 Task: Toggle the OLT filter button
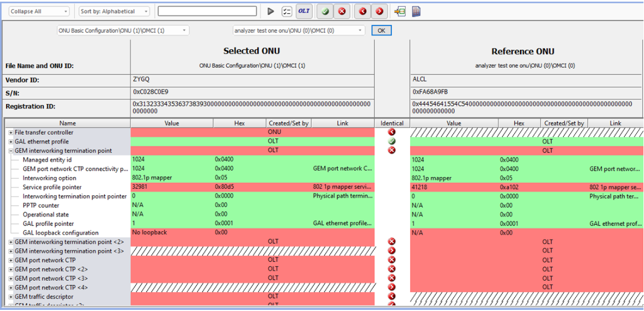tap(303, 11)
